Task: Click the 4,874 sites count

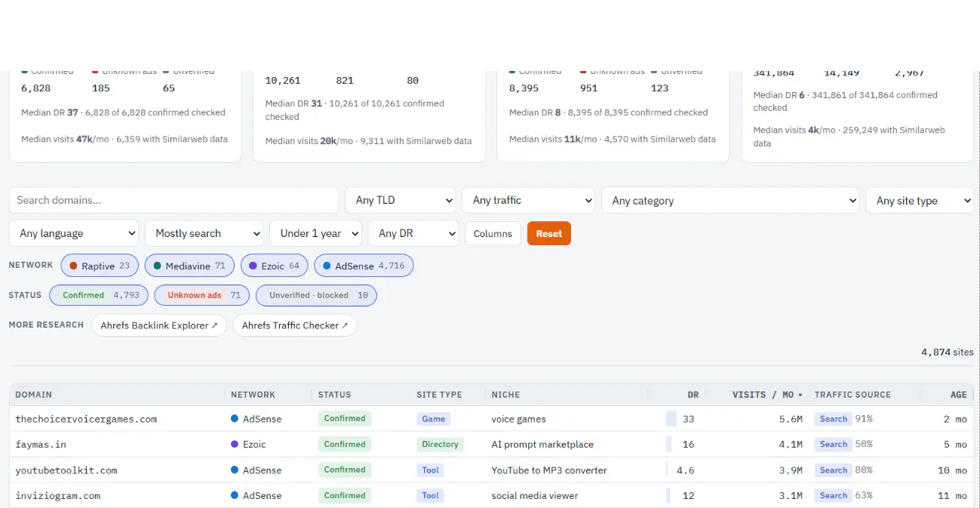Action: coord(947,353)
